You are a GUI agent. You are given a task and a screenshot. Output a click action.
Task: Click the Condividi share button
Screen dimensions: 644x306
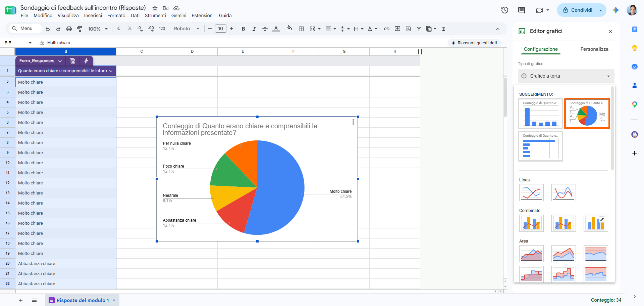(577, 10)
